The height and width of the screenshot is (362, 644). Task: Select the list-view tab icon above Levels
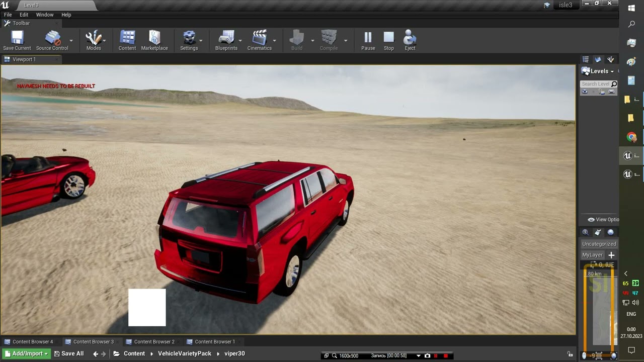[x=585, y=59]
